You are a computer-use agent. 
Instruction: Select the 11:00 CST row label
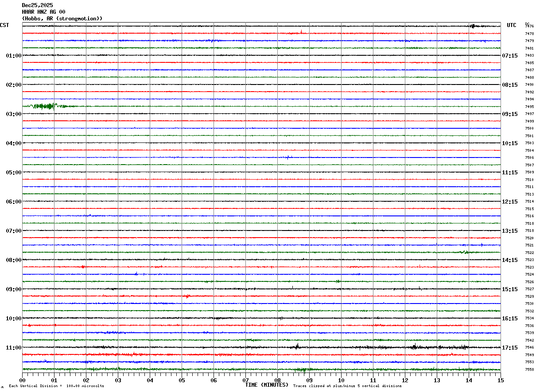click(x=14, y=348)
